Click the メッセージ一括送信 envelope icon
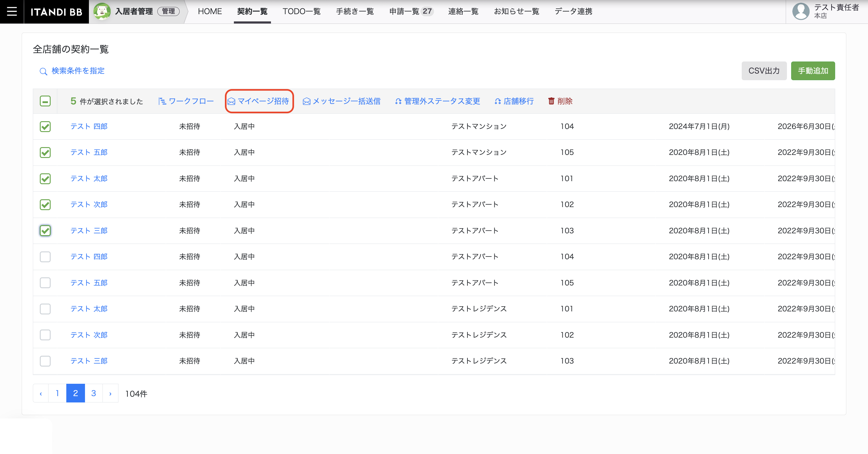The width and height of the screenshot is (868, 454). [x=306, y=102]
